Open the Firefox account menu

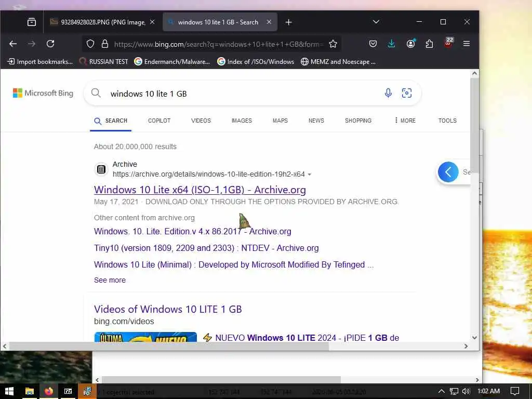click(x=411, y=44)
